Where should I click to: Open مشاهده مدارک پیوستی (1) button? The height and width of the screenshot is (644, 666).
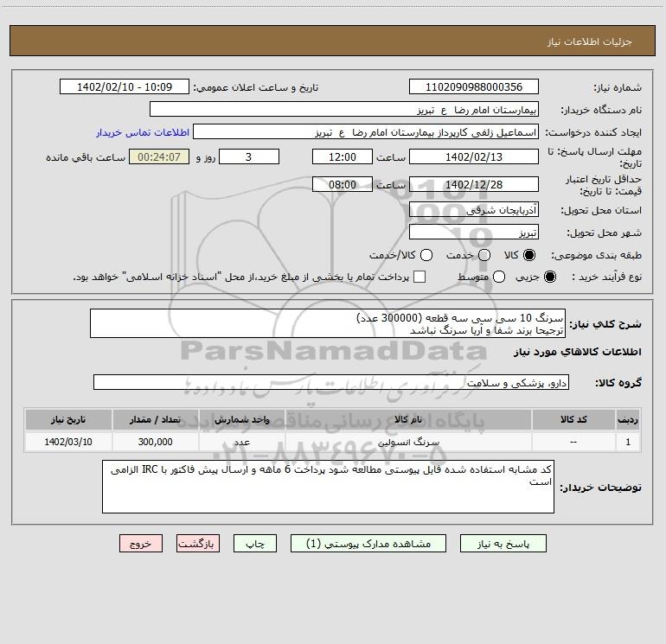click(x=368, y=544)
